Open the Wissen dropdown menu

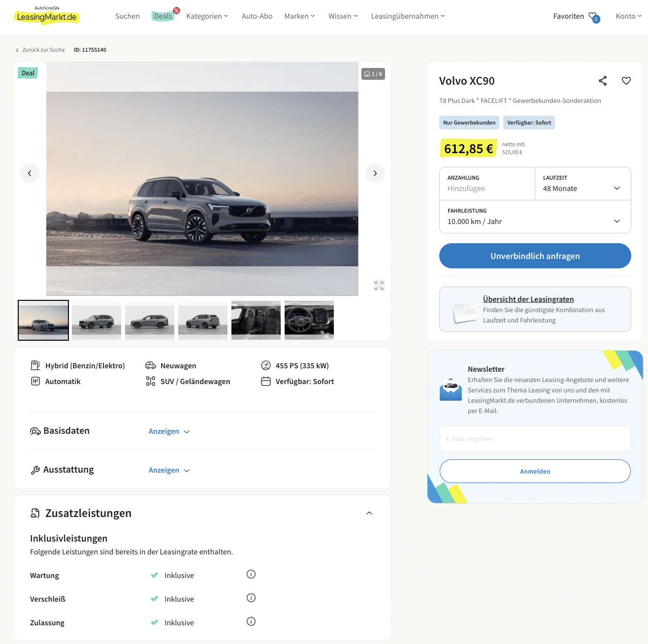click(343, 16)
